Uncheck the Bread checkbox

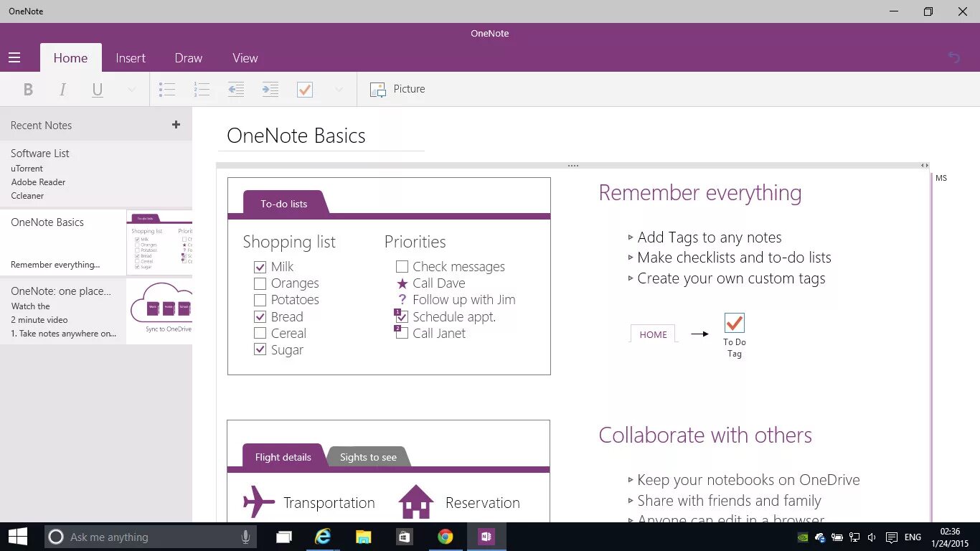pyautogui.click(x=260, y=316)
